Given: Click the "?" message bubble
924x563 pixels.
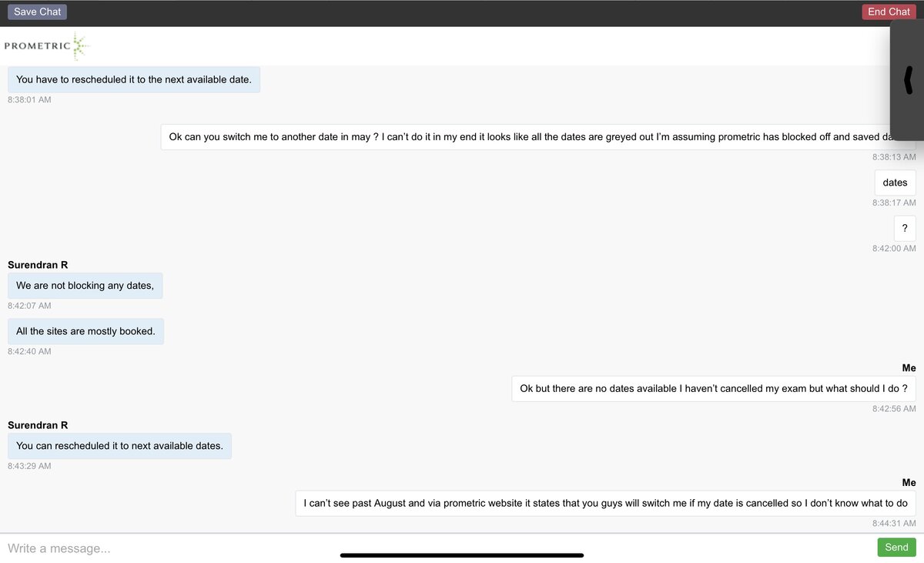Looking at the screenshot, I should tap(905, 228).
